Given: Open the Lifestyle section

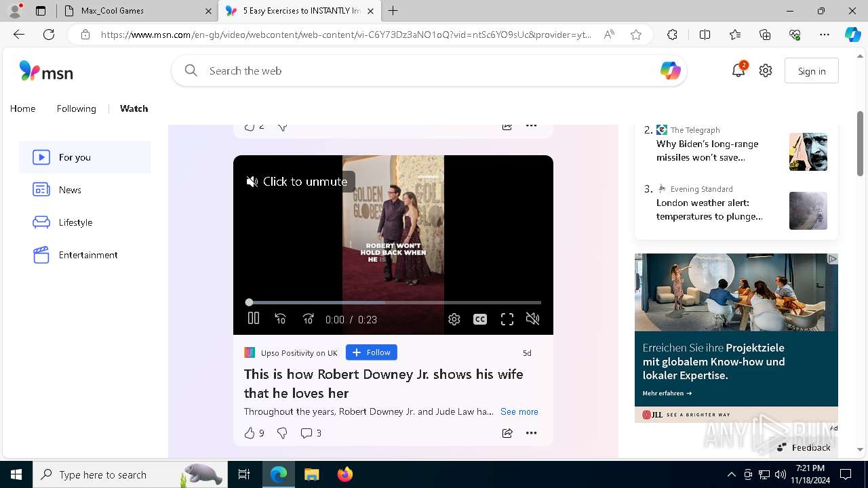Looking at the screenshot, I should [85, 222].
